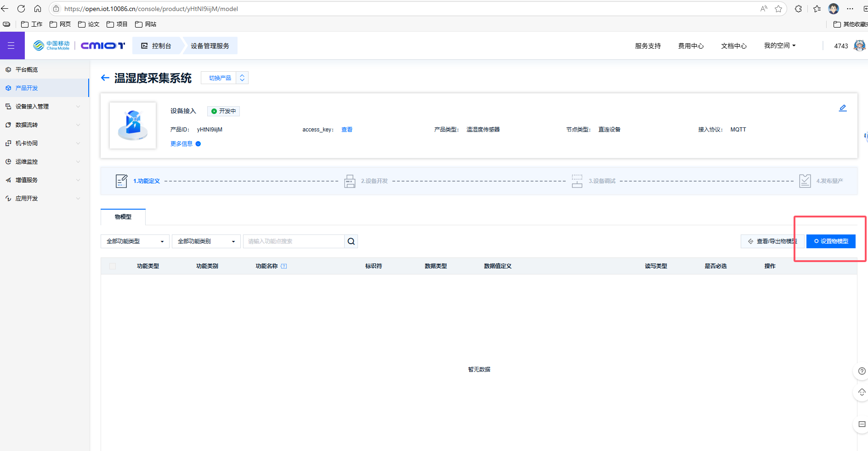This screenshot has height=451, width=868.
Task: Open 平台概览 in the sidebar
Action: 27,69
